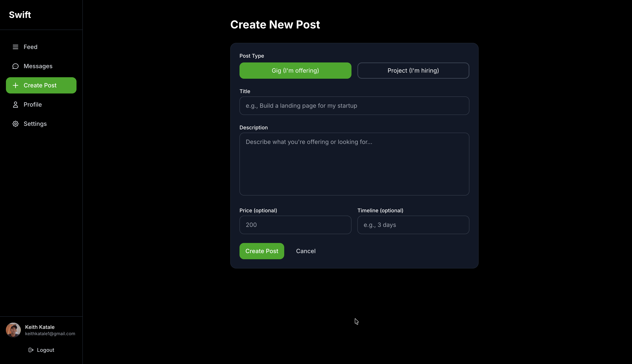The height and width of the screenshot is (364, 632).
Task: Click the plus icon beside Create Post
Action: click(x=16, y=85)
